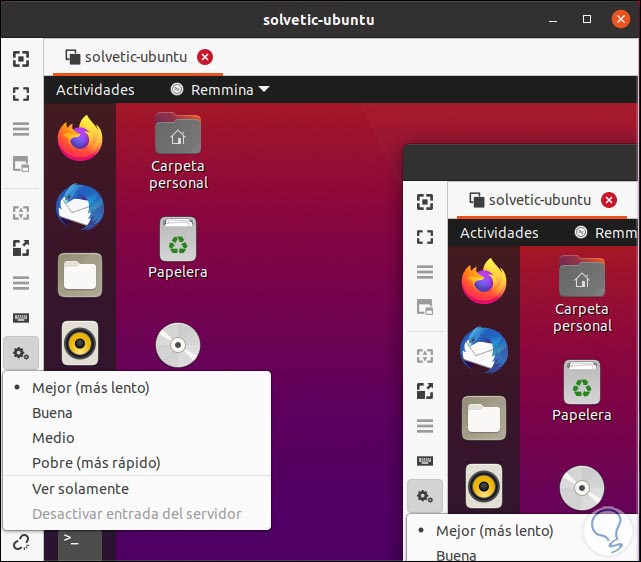Click the upper three-line icon in outer Remmina toolbar

pos(21,129)
